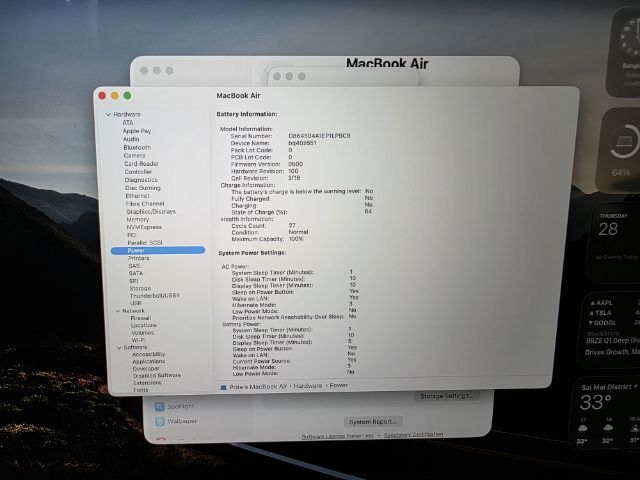Viewport: 640px width, 480px height.
Task: Select ATA in the Hardware list
Action: [128, 122]
